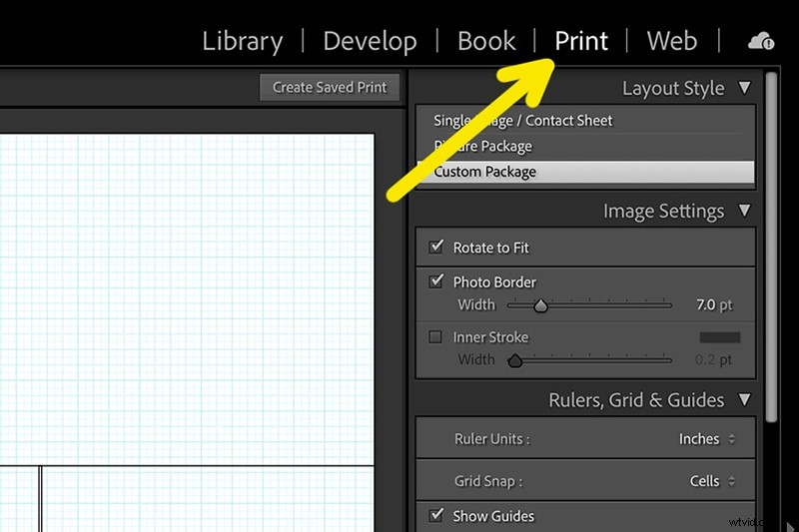This screenshot has height=532, width=799.
Task: Click the 0.2 pt stroke width value
Action: (713, 360)
